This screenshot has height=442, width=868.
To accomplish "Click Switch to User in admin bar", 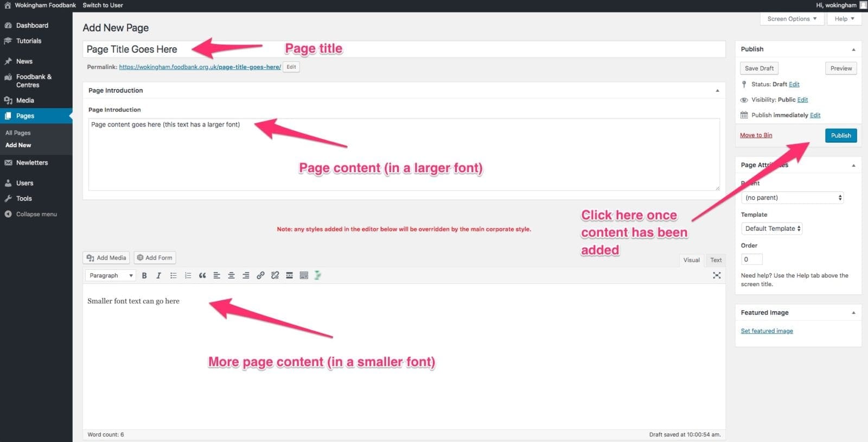I will pos(103,5).
